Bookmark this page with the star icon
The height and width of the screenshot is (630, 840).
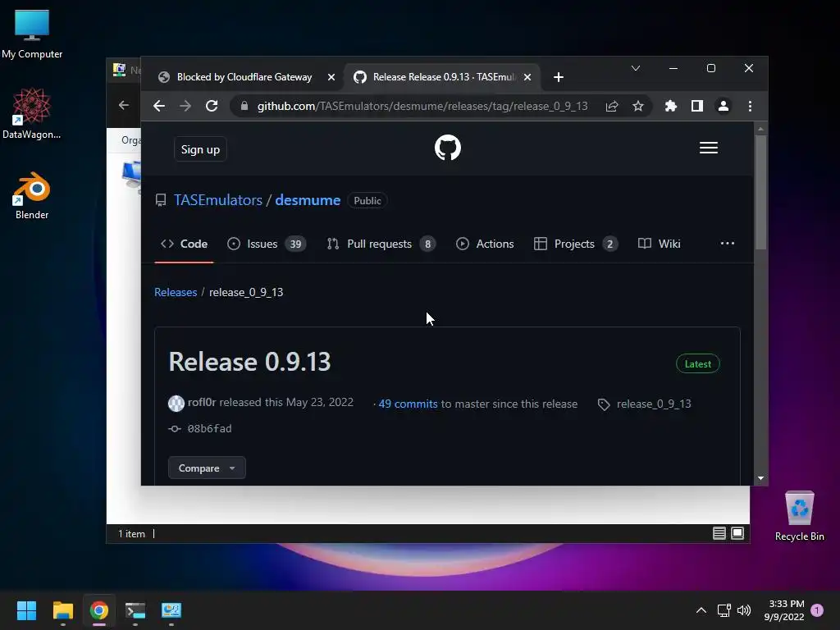(x=638, y=106)
